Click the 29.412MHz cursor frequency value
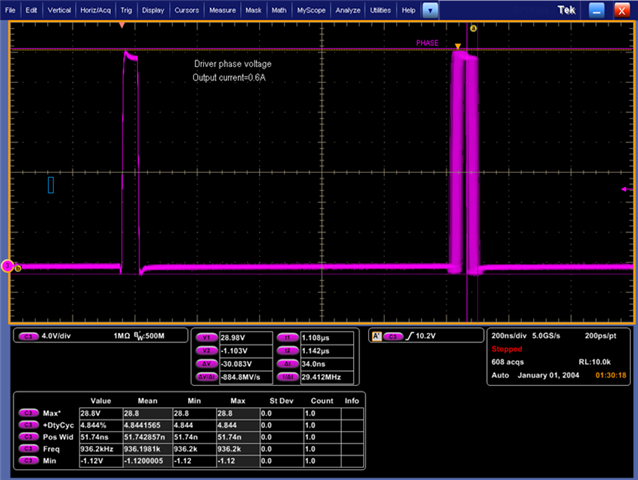The height and width of the screenshot is (480, 638). (x=327, y=377)
